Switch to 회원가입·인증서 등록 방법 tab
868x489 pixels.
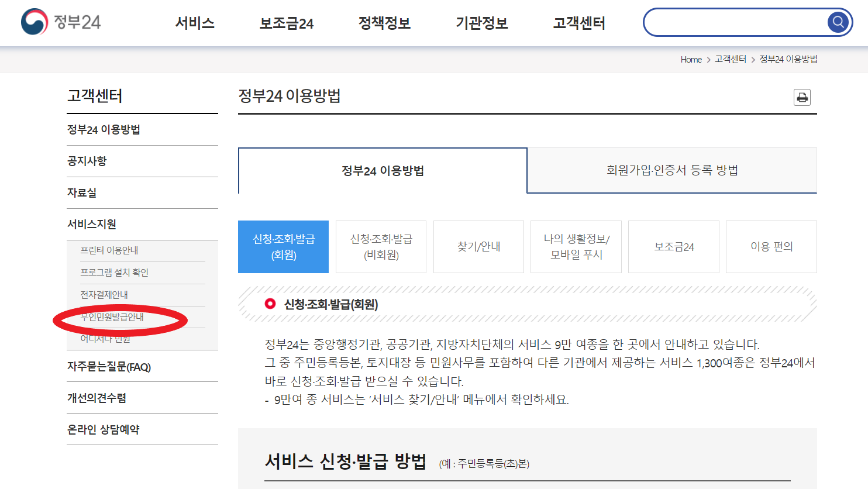[672, 170]
